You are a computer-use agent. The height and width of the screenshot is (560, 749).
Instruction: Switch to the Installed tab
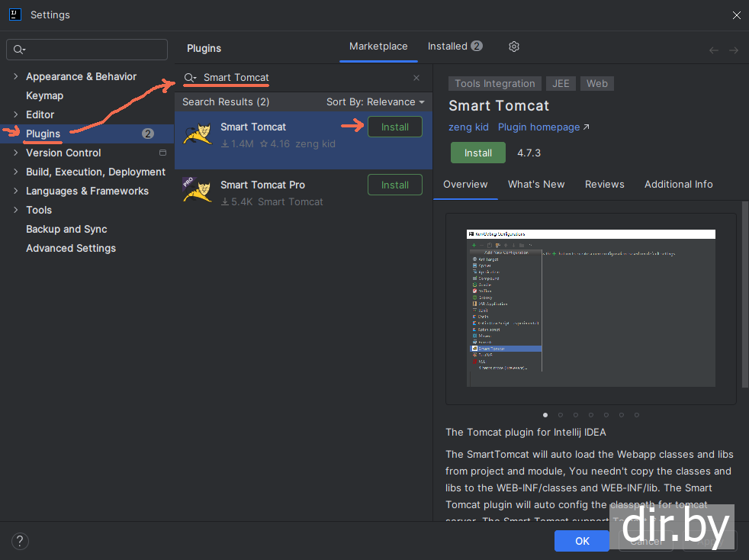(x=455, y=47)
